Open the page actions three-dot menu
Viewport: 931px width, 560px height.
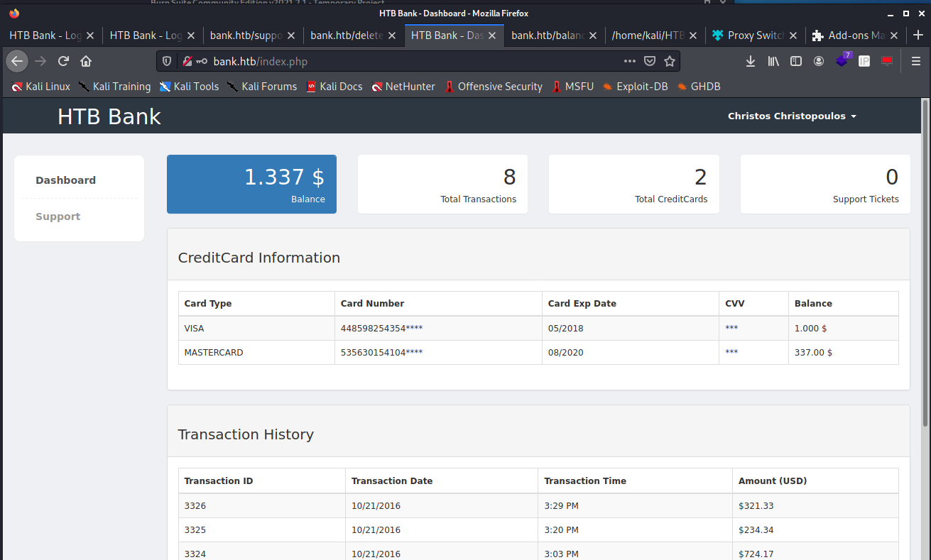tap(629, 62)
